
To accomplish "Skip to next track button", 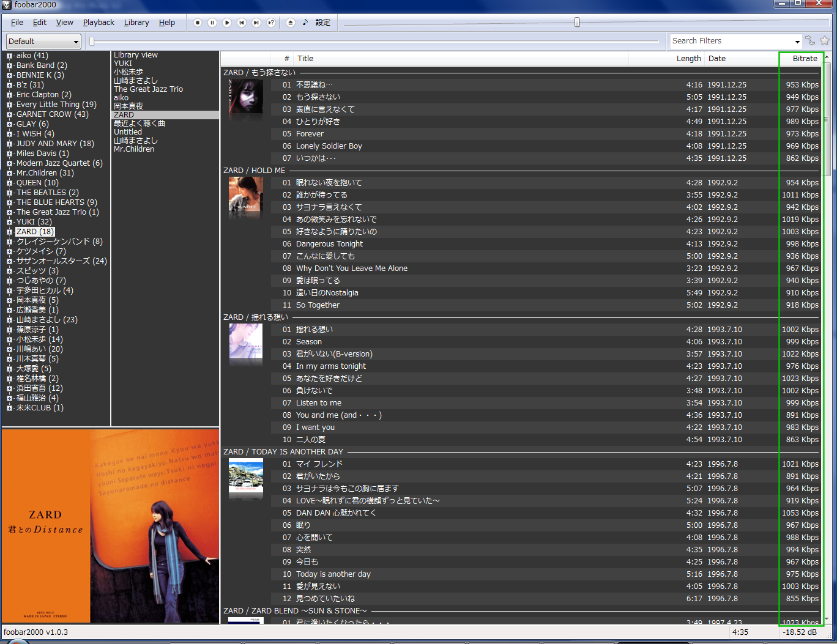I will pyautogui.click(x=256, y=23).
